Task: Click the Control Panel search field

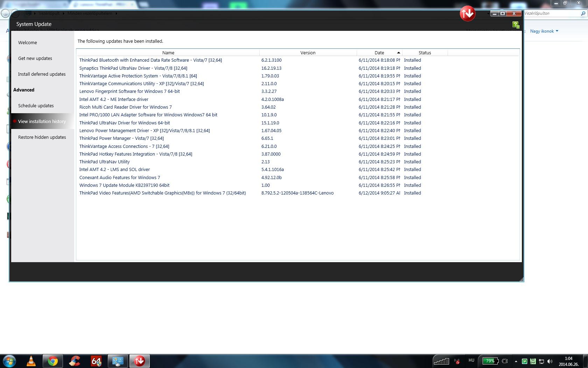Action: pyautogui.click(x=552, y=13)
